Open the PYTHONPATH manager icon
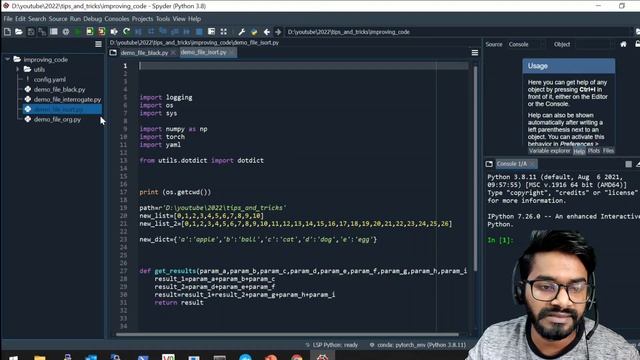 pyautogui.click(x=254, y=32)
